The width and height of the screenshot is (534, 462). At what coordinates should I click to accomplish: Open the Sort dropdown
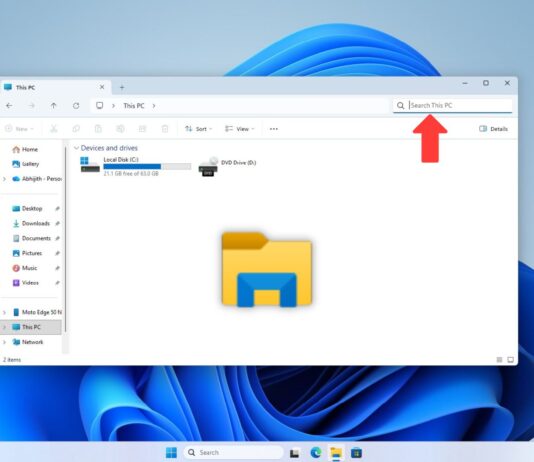(199, 129)
